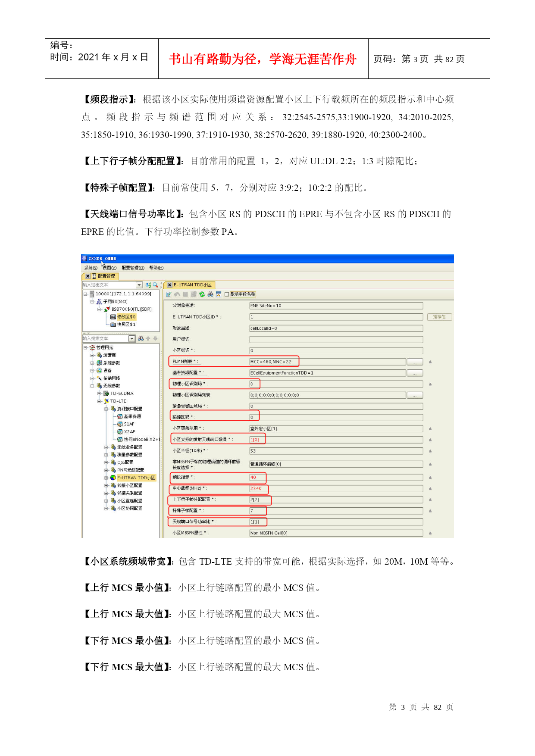Open the 系统(S) menu
Image resolution: width=535 pixels, height=756 pixels.
pos(91,268)
